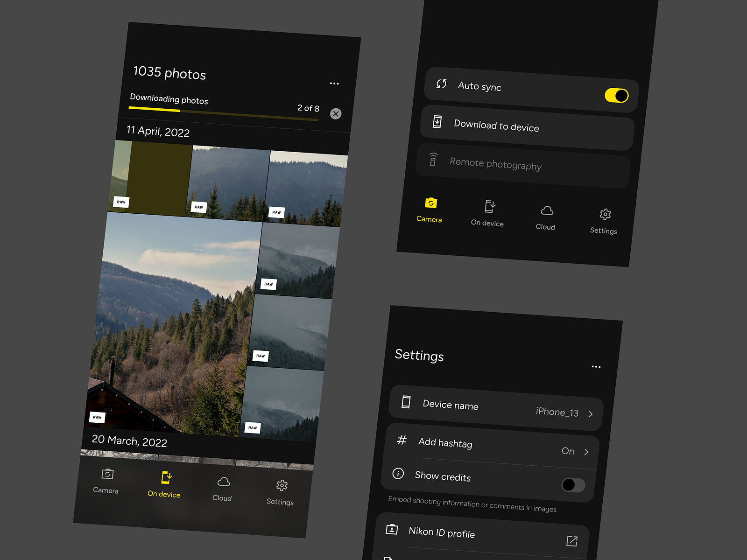Enable the Show credits switch
The height and width of the screenshot is (560, 747).
[x=573, y=485]
